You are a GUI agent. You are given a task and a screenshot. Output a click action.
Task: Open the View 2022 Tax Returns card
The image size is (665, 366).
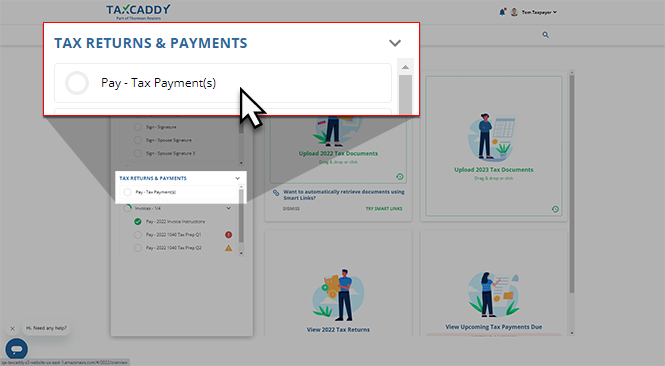tap(338, 283)
